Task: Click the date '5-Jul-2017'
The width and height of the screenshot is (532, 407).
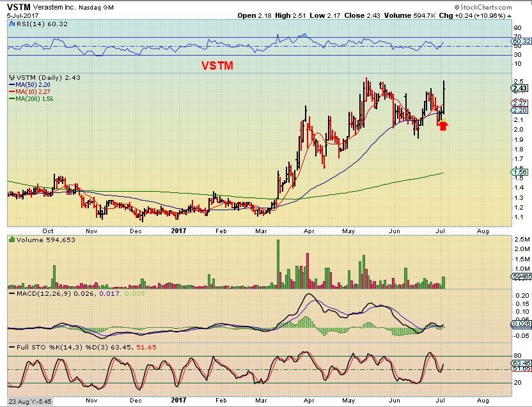Action: (x=22, y=15)
